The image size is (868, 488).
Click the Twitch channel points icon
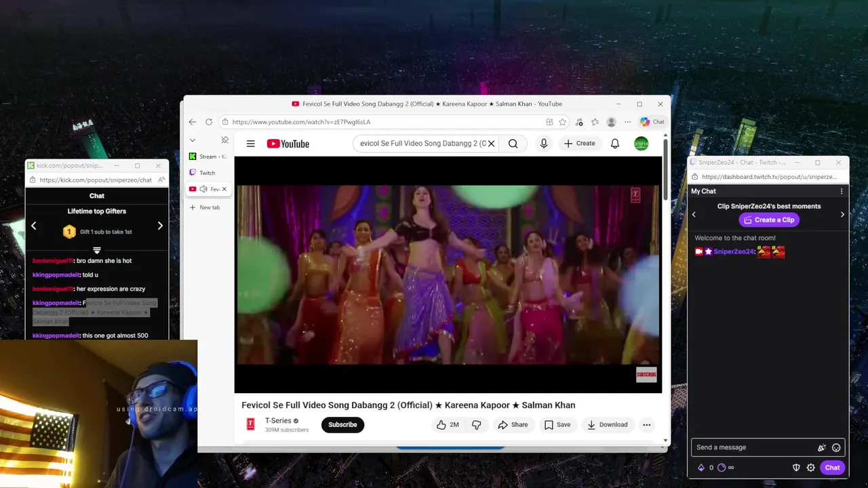tap(722, 468)
